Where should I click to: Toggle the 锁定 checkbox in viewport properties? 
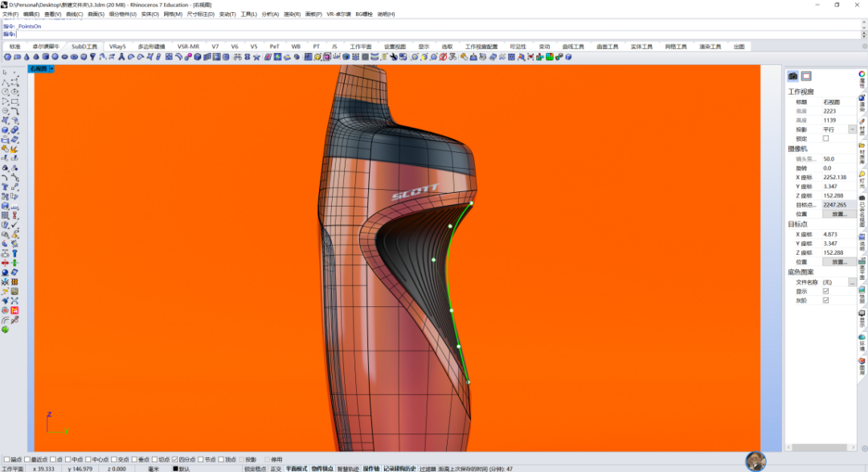825,138
